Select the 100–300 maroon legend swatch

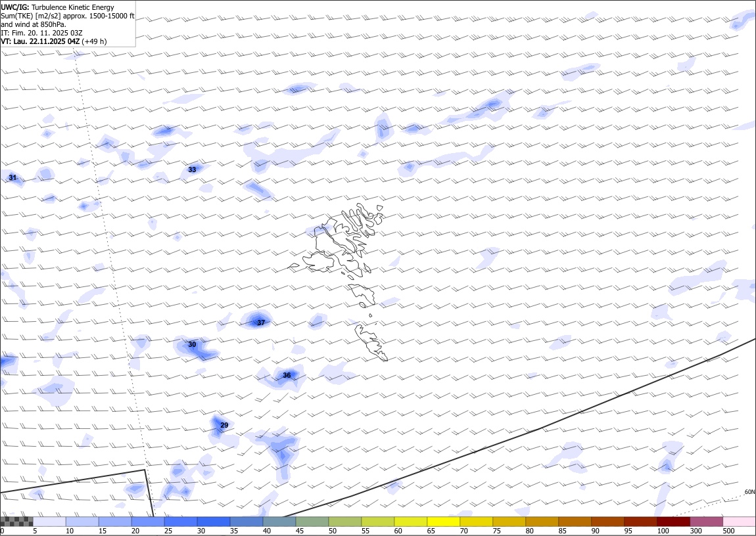pyautogui.click(x=673, y=522)
